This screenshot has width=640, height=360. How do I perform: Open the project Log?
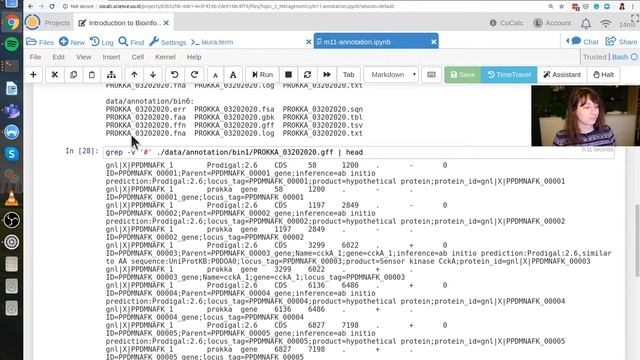click(x=102, y=42)
